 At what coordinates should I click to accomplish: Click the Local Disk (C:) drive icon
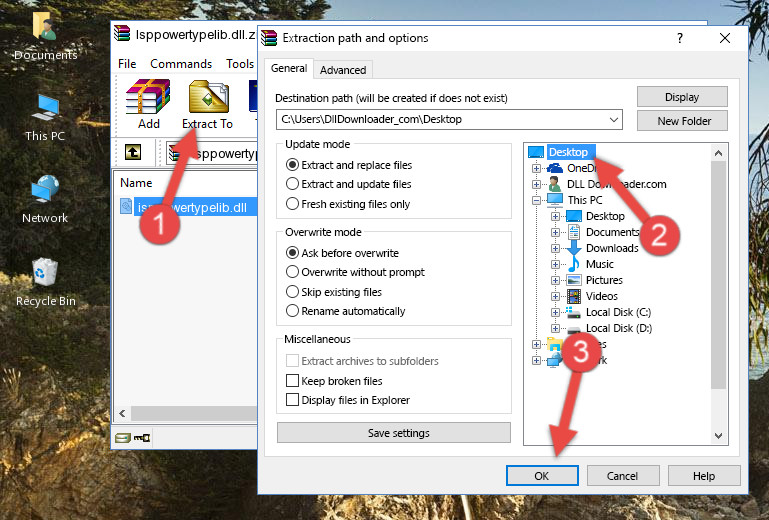[x=573, y=312]
